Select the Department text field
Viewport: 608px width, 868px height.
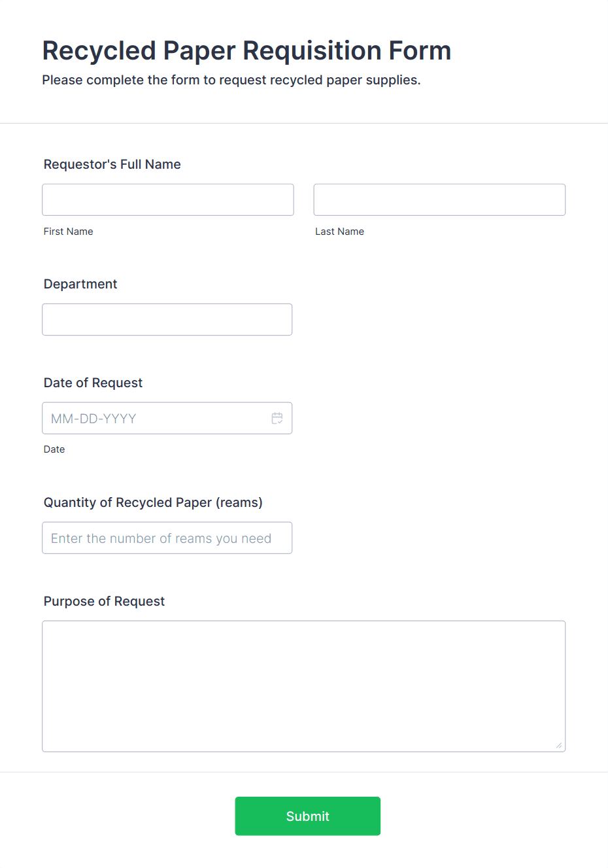pyautogui.click(x=167, y=319)
